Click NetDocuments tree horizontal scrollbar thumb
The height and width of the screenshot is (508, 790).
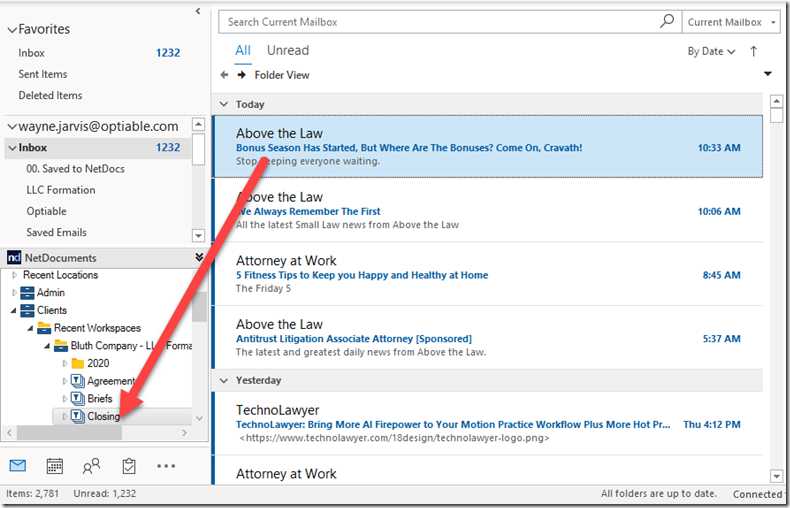69,432
